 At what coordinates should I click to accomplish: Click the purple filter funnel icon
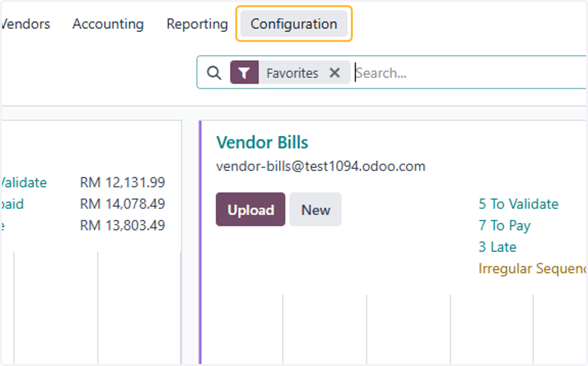[244, 73]
